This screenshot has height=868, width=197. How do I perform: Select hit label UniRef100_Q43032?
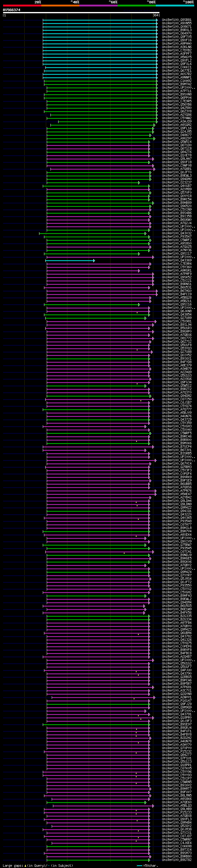point(177,233)
